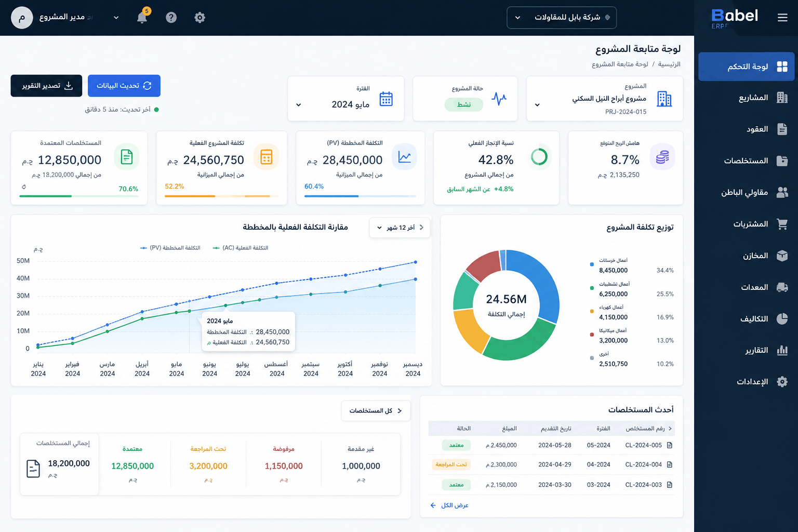The height and width of the screenshot is (532, 798).
Task: Click the user avatar circle
Action: coord(22,18)
